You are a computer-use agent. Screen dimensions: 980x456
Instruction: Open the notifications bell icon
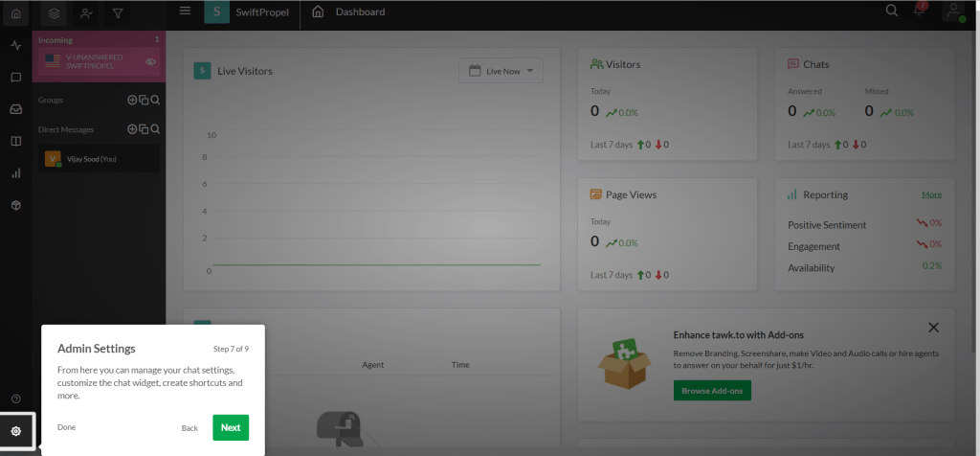point(921,11)
